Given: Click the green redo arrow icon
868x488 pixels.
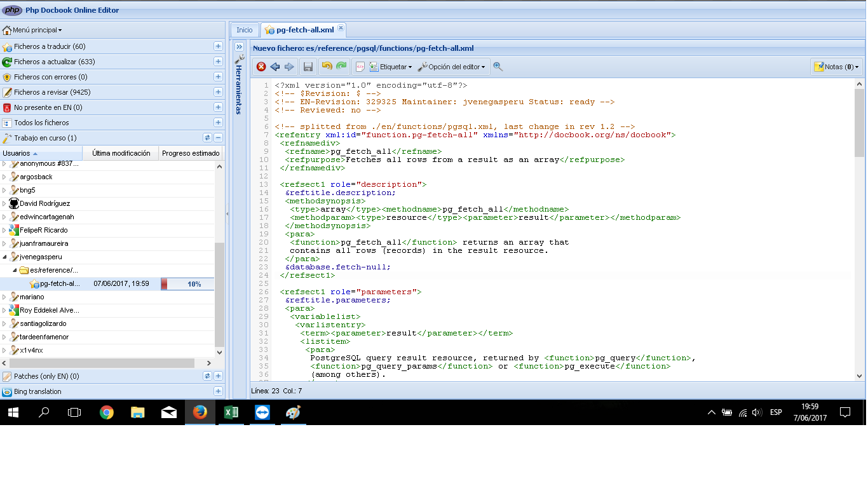Looking at the screenshot, I should 341,67.
